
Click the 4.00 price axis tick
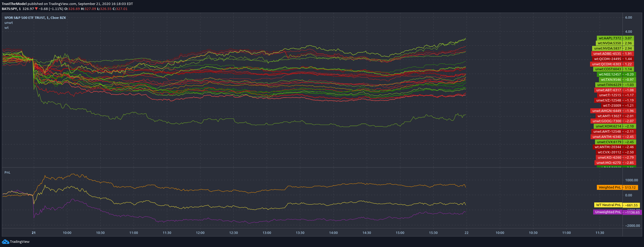coord(629,32)
